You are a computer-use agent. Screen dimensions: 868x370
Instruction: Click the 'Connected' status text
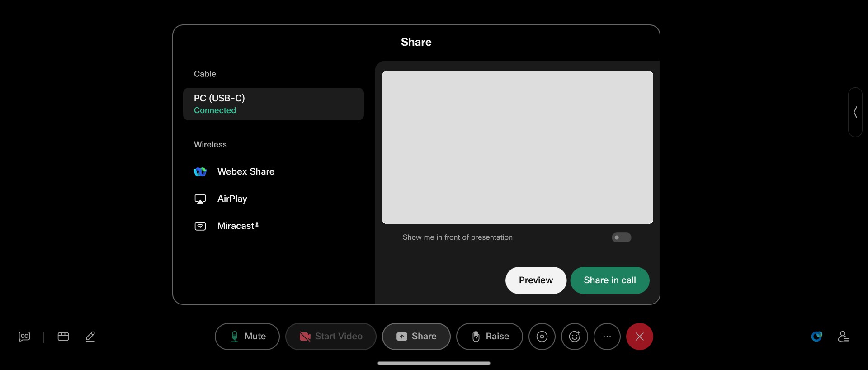point(215,110)
